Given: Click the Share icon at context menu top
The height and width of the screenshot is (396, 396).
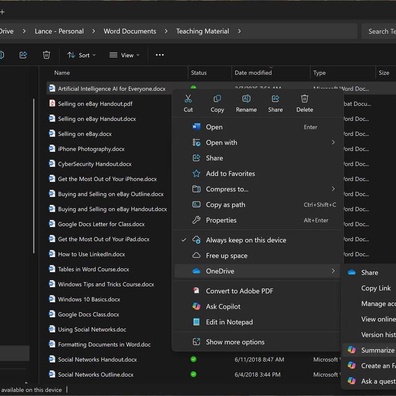Looking at the screenshot, I should 275,99.
